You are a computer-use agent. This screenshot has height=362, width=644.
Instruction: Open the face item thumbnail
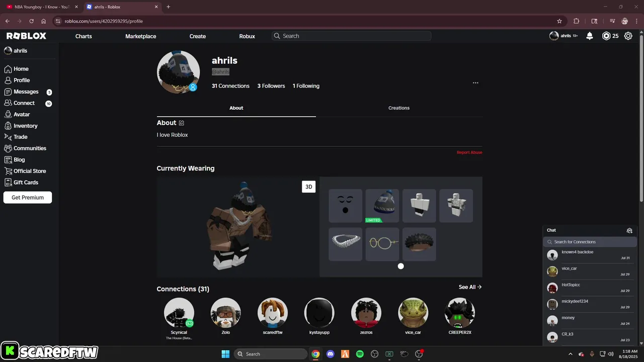click(345, 206)
